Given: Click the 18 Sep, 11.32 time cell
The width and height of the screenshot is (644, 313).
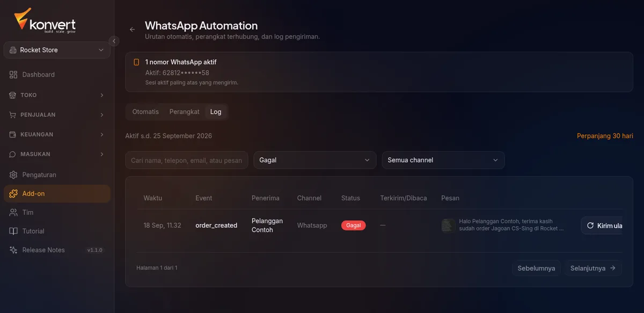Looking at the screenshot, I should [162, 225].
